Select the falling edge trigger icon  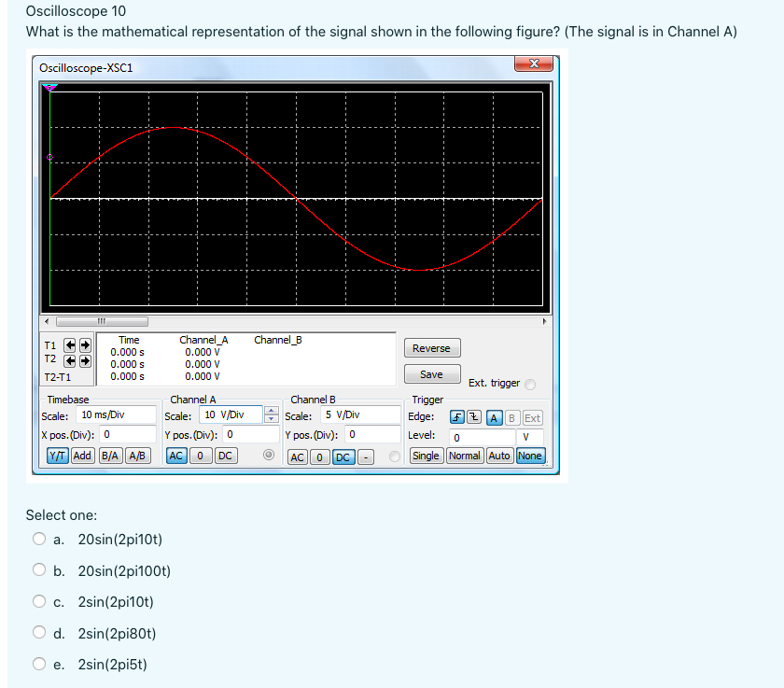coord(473,416)
